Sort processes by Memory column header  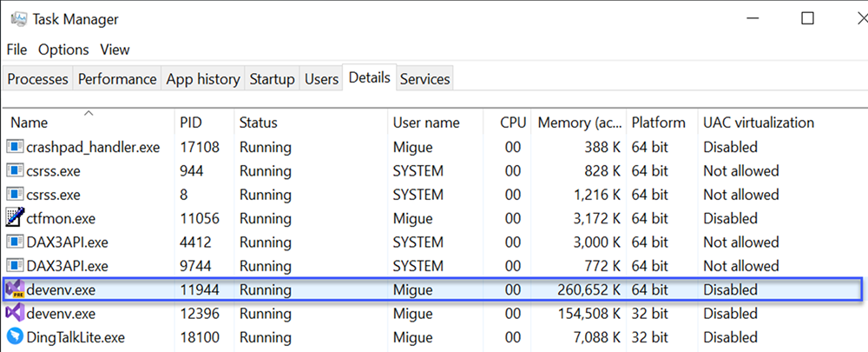(x=579, y=122)
